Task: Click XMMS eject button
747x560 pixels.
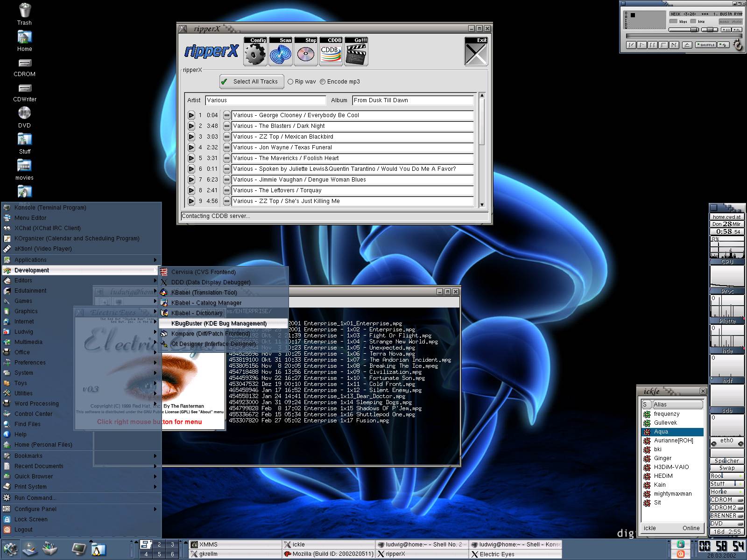Action: coord(687,45)
